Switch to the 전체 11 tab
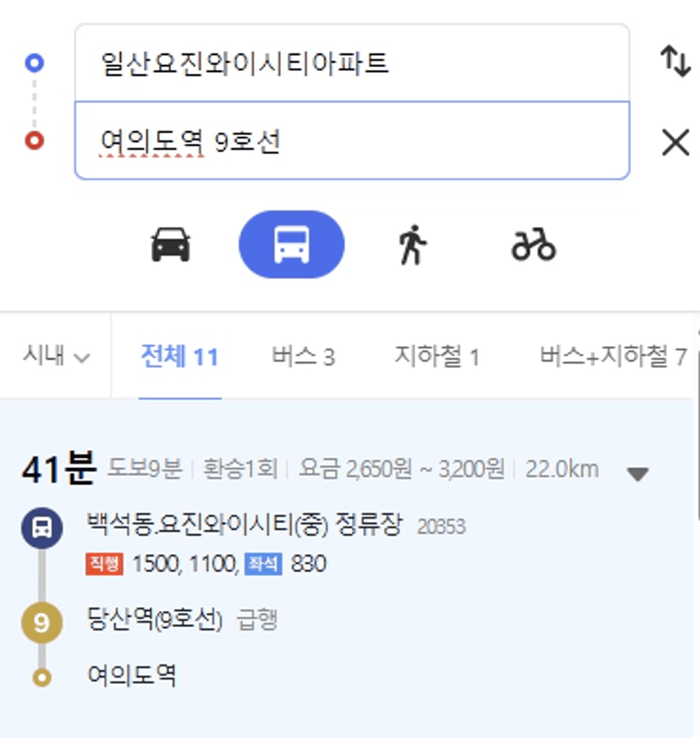 point(179,356)
